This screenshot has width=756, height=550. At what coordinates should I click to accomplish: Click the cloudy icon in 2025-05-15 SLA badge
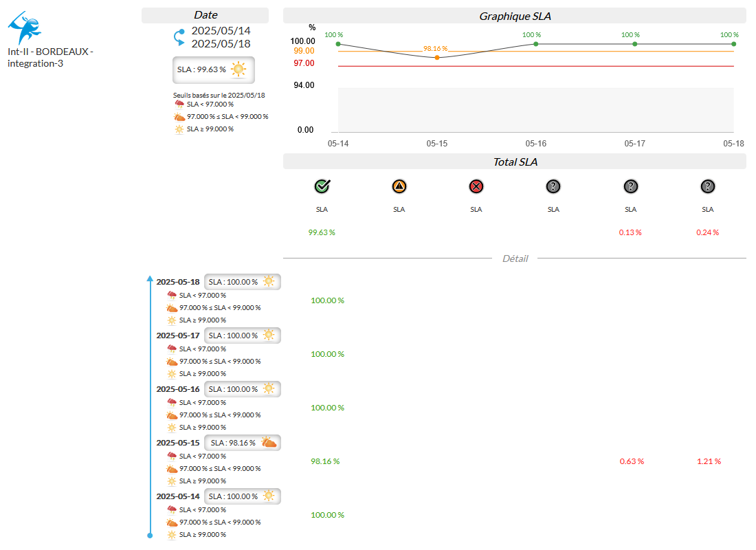point(268,443)
